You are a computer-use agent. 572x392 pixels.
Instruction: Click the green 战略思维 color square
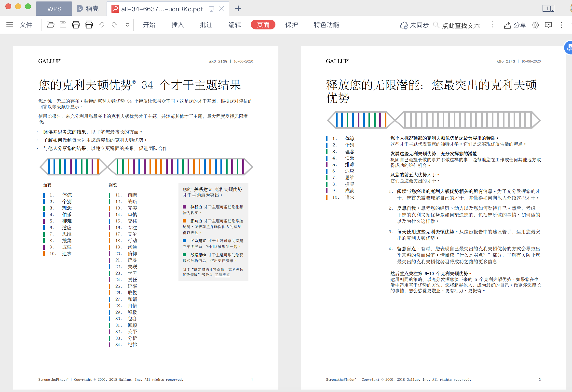pyautogui.click(x=184, y=255)
